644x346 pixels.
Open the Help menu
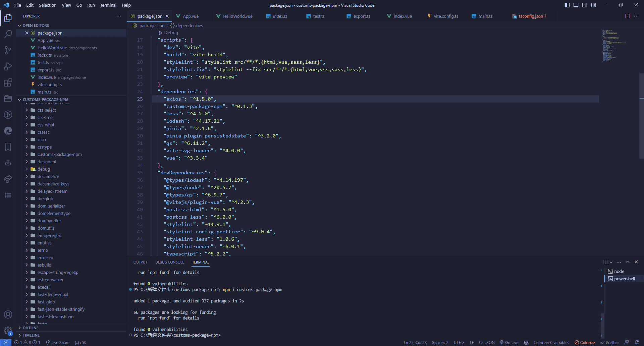point(126,5)
